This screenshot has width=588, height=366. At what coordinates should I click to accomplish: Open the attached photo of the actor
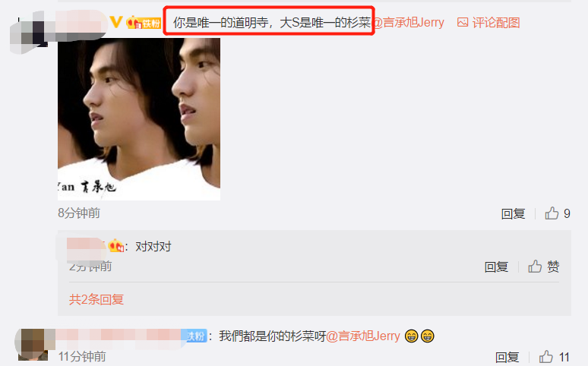(139, 119)
